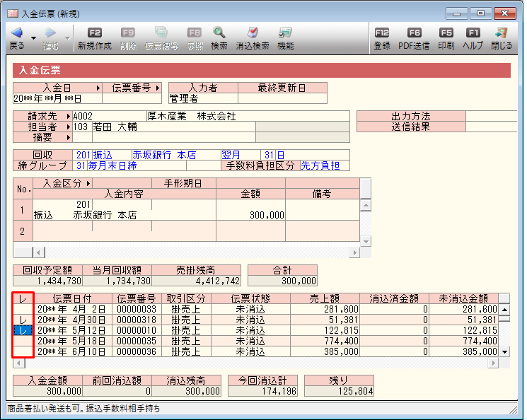Image resolution: width=527 pixels, height=420 pixels.
Task: Click the 385,000 未消込金額 cell
Action: point(463,352)
